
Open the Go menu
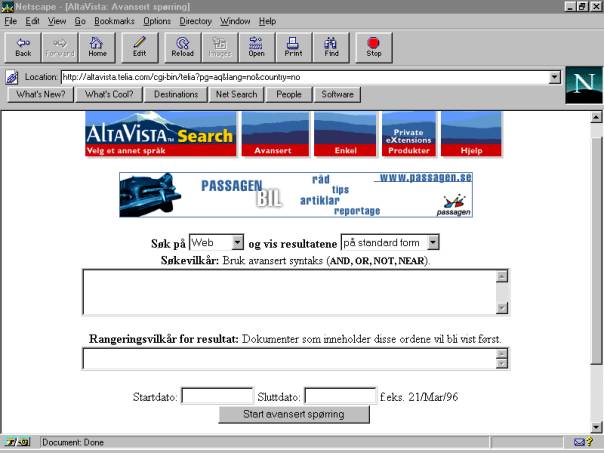point(80,21)
